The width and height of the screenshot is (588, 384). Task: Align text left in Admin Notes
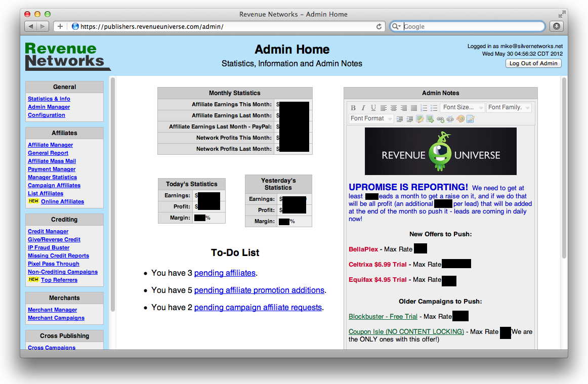pyautogui.click(x=383, y=108)
